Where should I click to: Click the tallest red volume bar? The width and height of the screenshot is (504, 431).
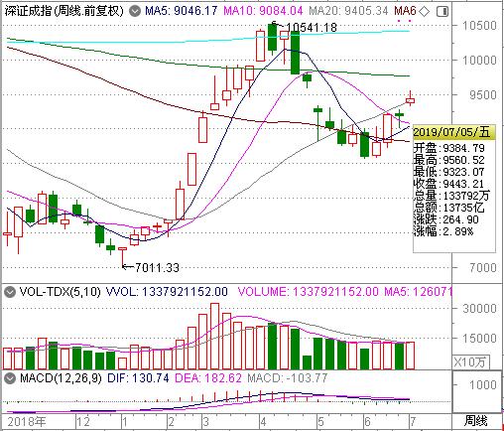click(x=214, y=337)
